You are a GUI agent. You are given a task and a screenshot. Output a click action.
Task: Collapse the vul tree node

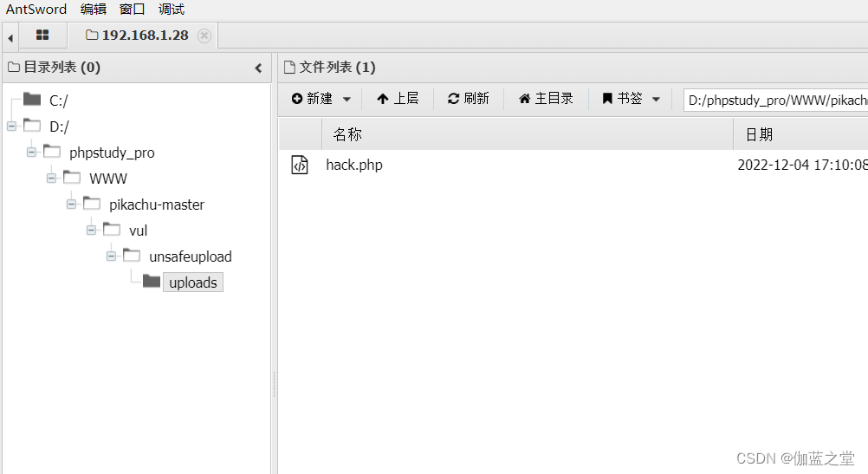pyautogui.click(x=91, y=230)
